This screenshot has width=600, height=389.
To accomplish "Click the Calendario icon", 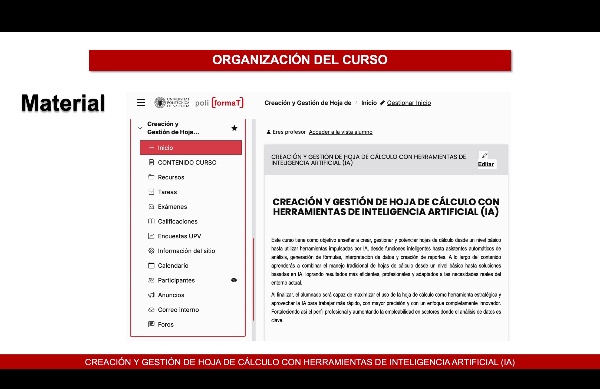I will (x=151, y=265).
